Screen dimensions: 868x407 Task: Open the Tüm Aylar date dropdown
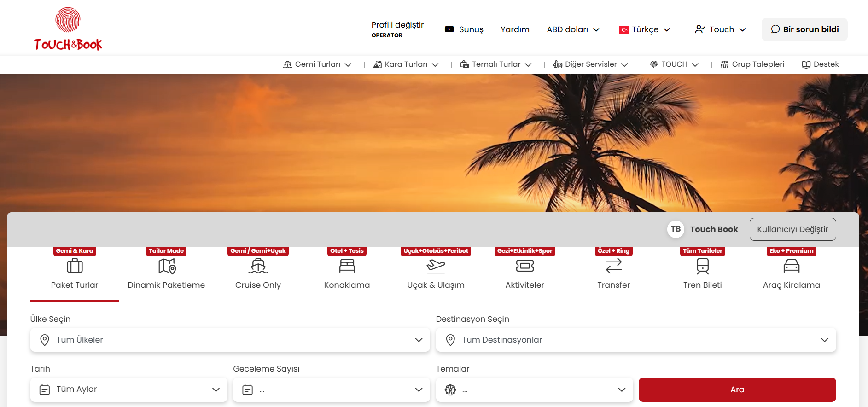[129, 390]
